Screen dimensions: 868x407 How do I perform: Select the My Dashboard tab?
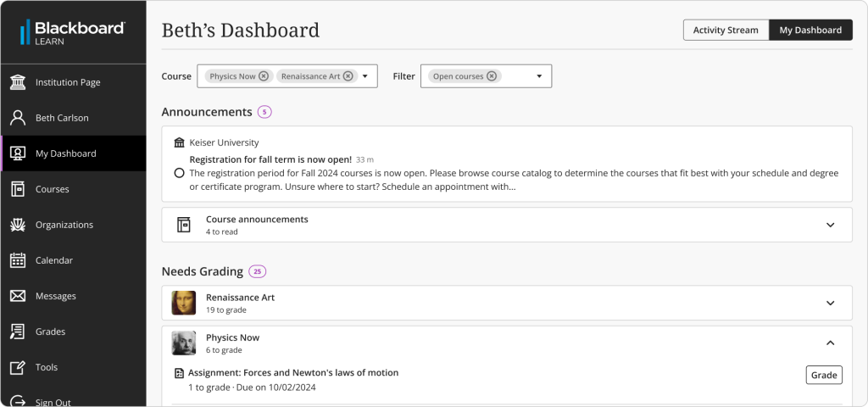810,30
